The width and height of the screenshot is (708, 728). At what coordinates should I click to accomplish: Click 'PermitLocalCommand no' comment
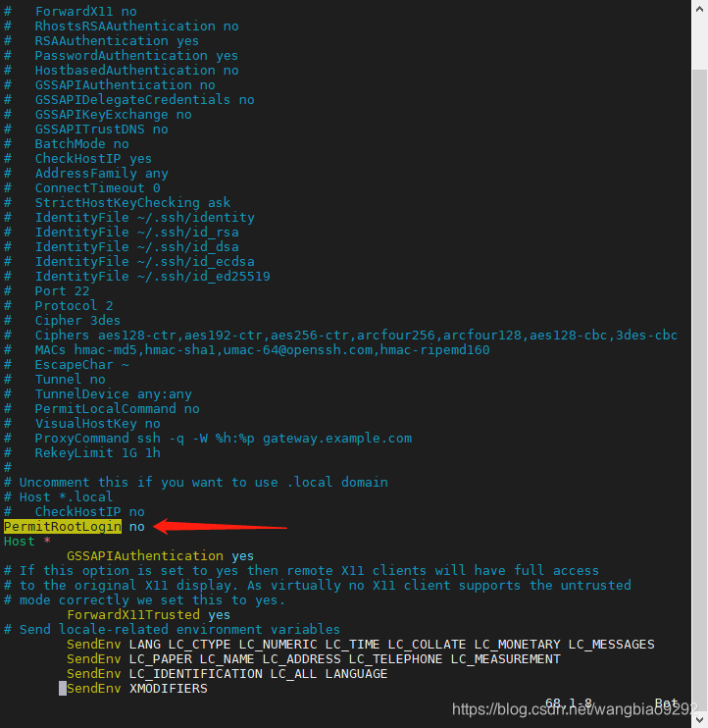pyautogui.click(x=102, y=408)
